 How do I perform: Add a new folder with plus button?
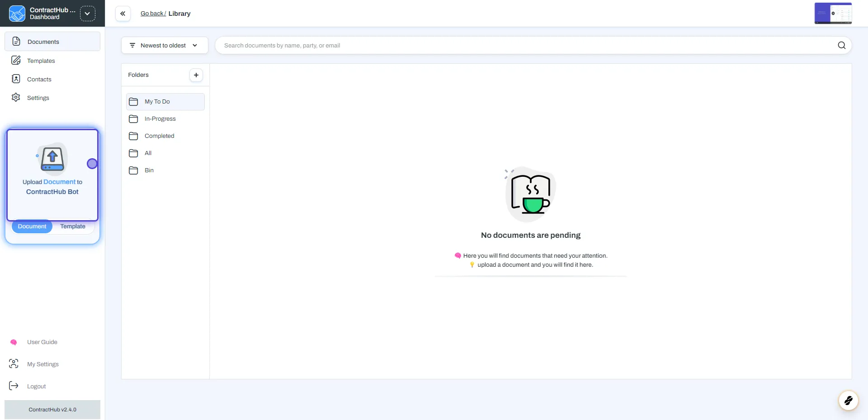pos(196,75)
